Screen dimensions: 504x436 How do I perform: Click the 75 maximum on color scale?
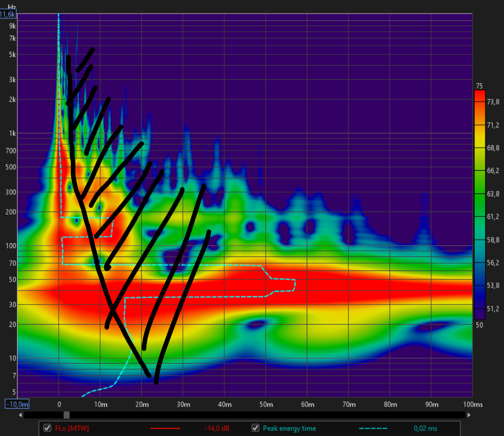[x=479, y=86]
